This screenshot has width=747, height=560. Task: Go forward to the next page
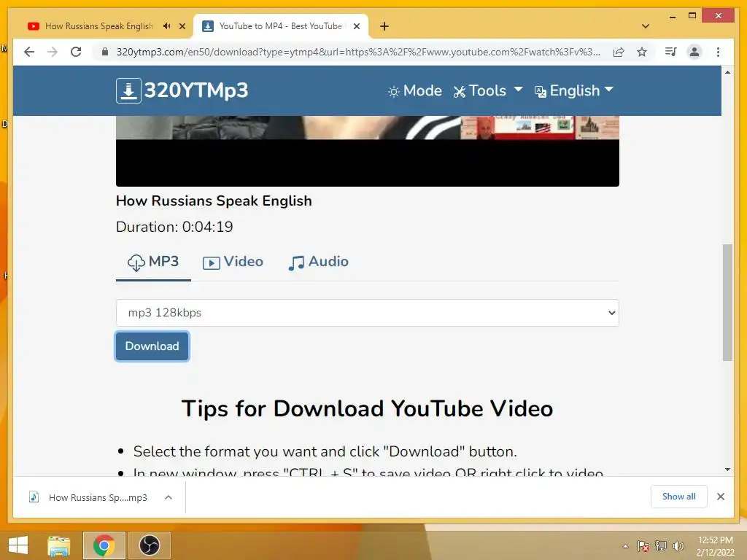coord(53,52)
